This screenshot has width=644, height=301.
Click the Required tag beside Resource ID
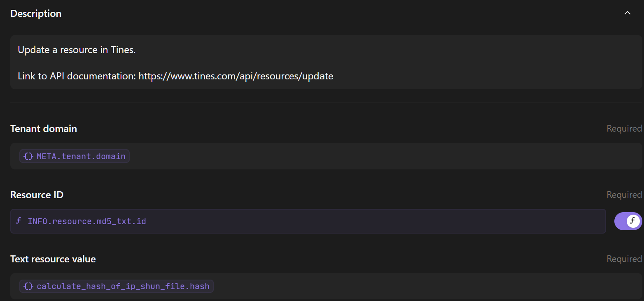[624, 195]
